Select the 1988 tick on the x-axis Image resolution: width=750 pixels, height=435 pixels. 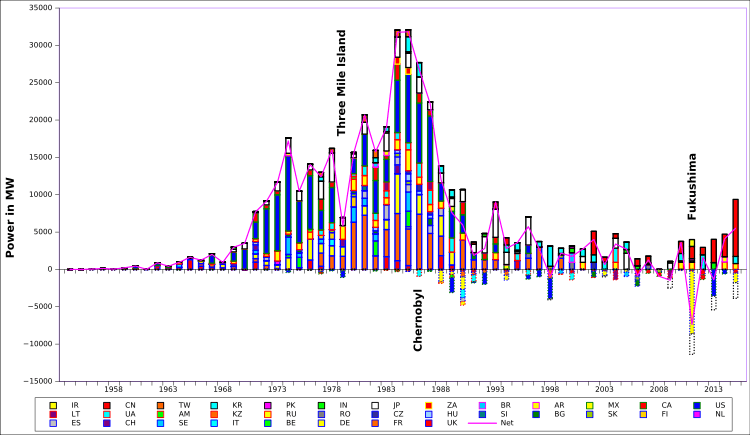441,389
